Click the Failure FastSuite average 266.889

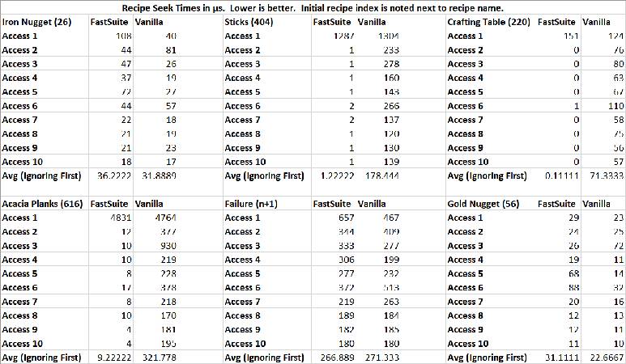(x=333, y=357)
